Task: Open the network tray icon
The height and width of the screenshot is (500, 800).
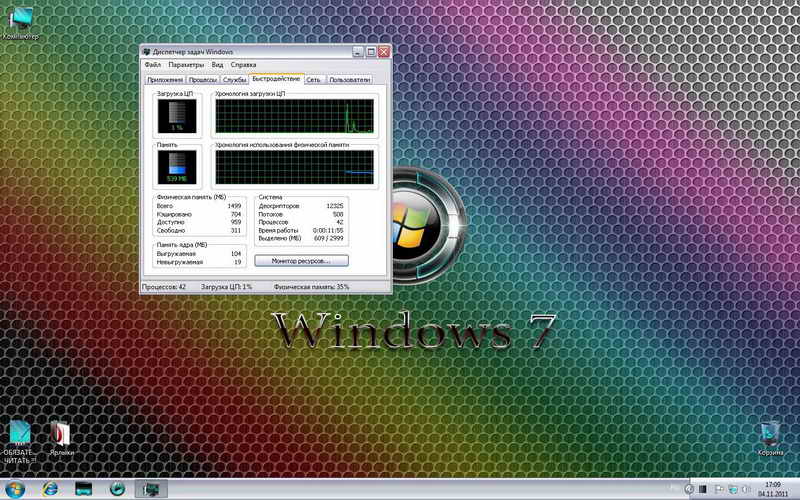Action: tap(733, 490)
